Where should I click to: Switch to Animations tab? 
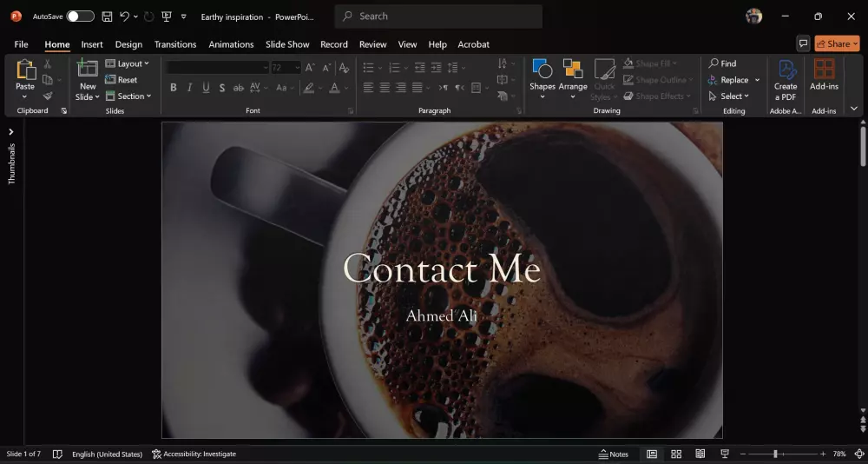pos(231,44)
